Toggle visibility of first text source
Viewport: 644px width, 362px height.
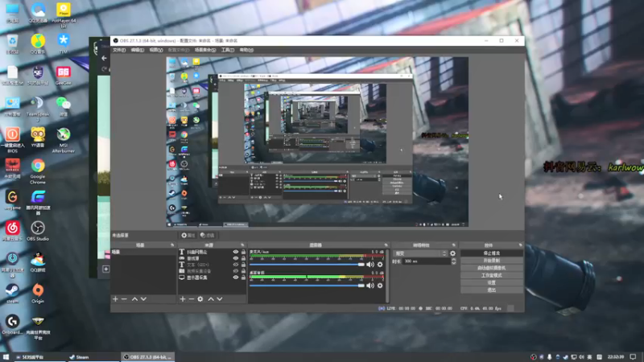tap(236, 252)
